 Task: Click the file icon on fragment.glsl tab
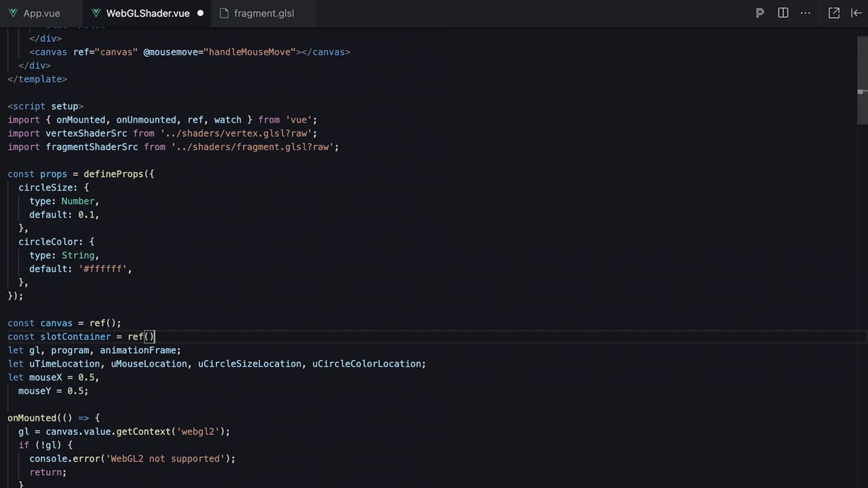[224, 13]
